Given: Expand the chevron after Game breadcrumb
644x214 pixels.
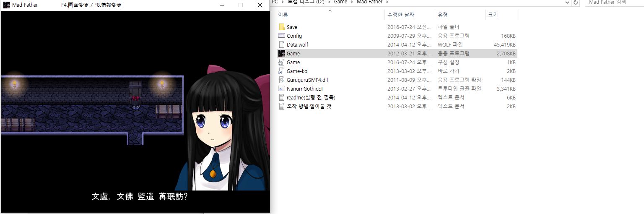Looking at the screenshot, I should coord(351,2).
